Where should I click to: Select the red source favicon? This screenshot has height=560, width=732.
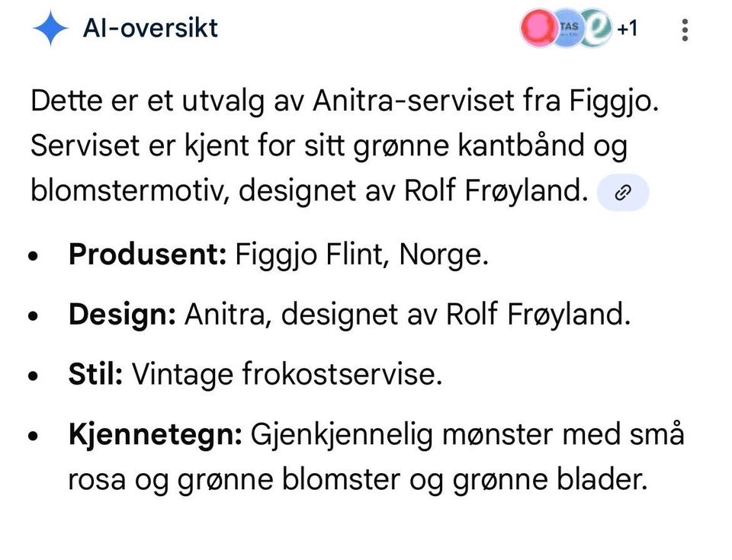(x=540, y=28)
